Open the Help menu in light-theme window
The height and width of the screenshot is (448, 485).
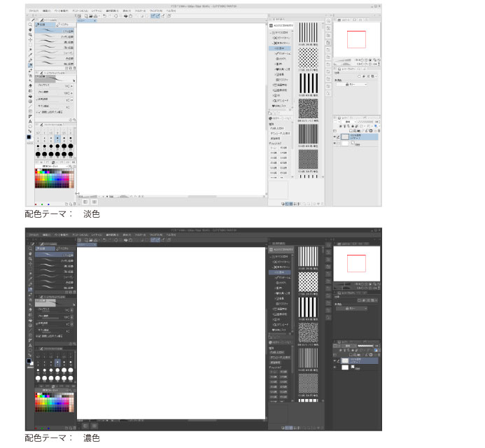(171, 10)
